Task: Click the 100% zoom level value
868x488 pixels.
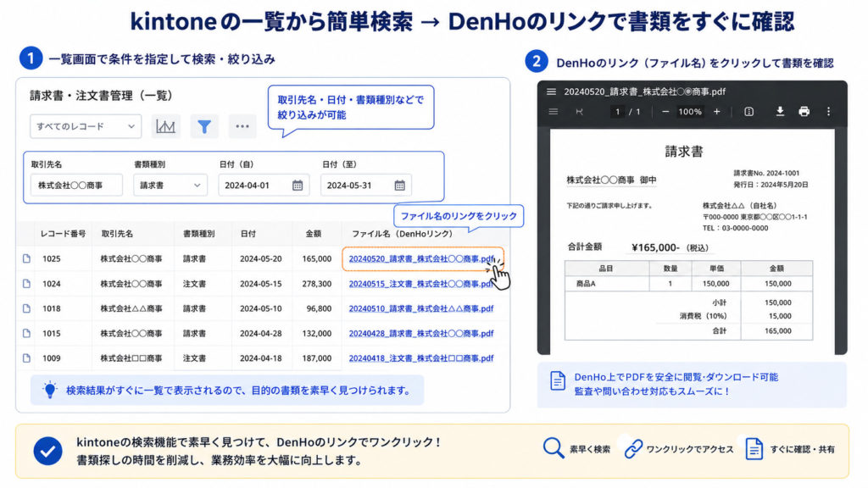Action: pyautogui.click(x=690, y=112)
